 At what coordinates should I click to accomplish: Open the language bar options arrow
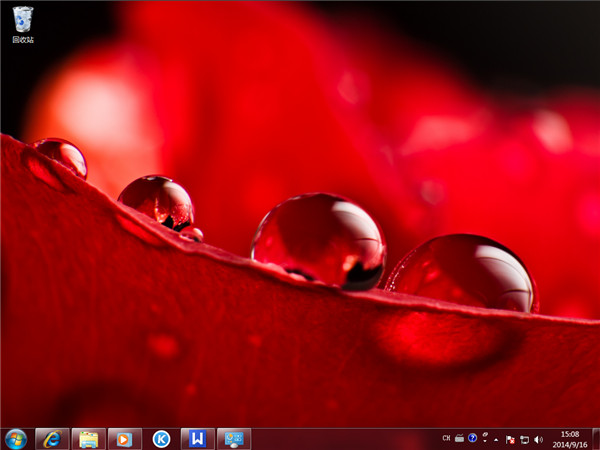[484, 441]
